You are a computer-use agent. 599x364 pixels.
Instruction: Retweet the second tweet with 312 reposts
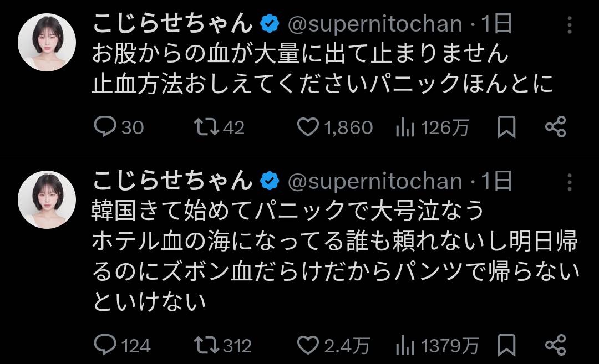point(207,345)
